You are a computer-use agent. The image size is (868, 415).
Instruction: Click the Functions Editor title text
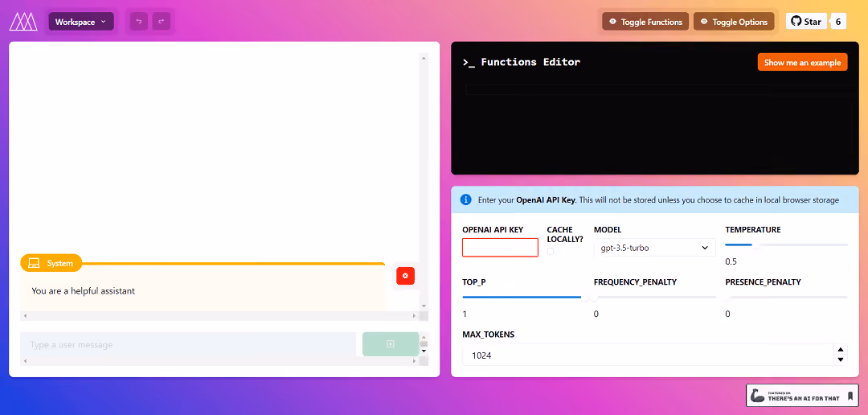[530, 62]
